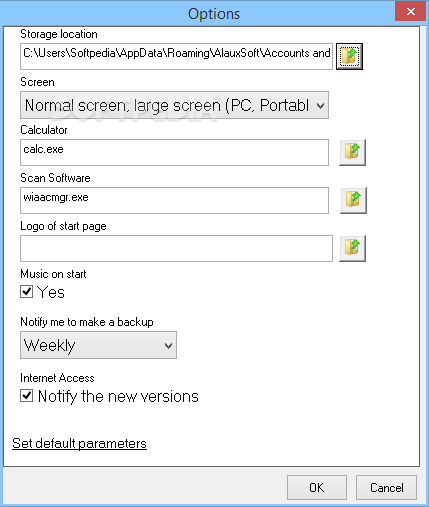Close the Options dialog window

[411, 12]
